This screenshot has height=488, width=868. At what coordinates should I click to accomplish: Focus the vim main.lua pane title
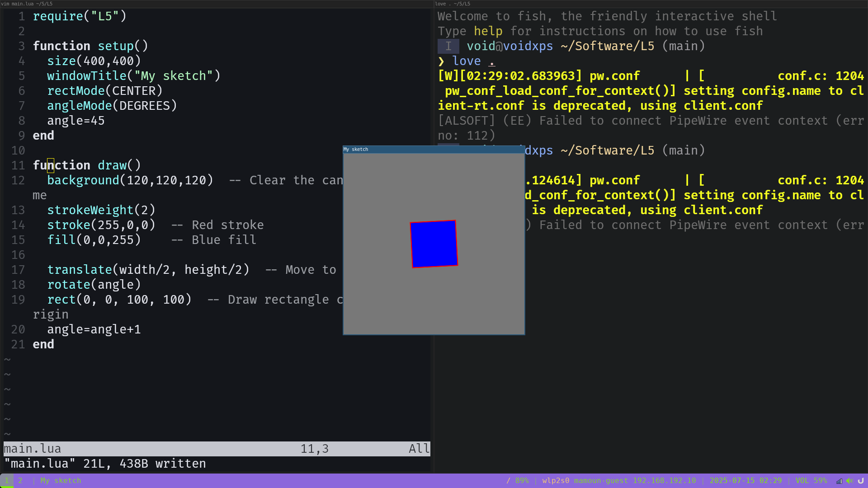pyautogui.click(x=27, y=4)
